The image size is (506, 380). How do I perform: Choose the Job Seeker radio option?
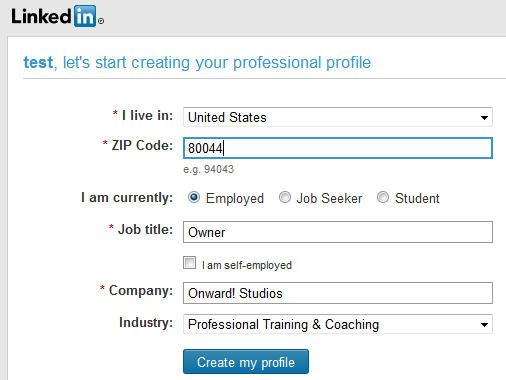click(x=285, y=197)
